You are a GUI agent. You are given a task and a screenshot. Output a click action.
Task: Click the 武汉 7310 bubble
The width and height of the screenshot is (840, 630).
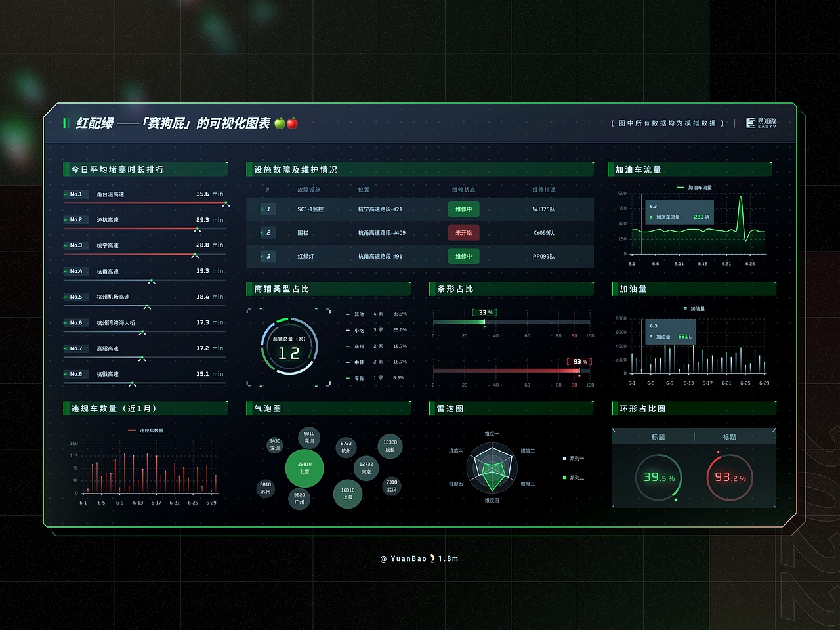pyautogui.click(x=392, y=486)
